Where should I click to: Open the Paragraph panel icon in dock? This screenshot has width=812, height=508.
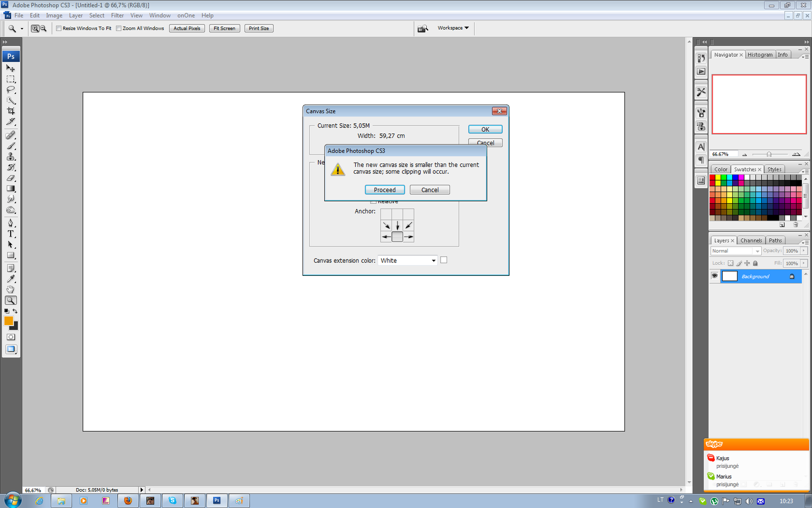click(x=701, y=160)
